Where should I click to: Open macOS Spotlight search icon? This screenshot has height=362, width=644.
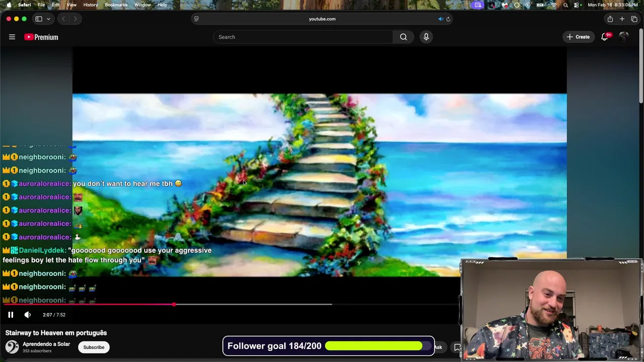[x=566, y=5]
